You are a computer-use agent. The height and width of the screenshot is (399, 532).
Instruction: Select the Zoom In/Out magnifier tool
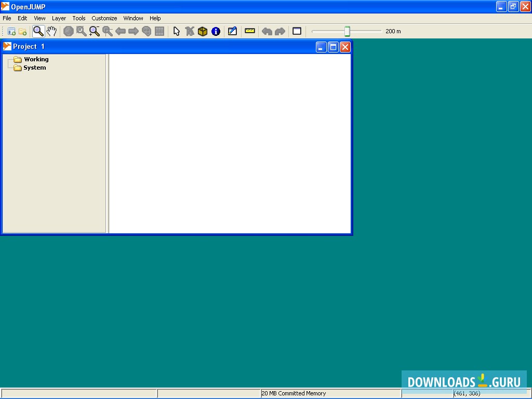(38, 31)
